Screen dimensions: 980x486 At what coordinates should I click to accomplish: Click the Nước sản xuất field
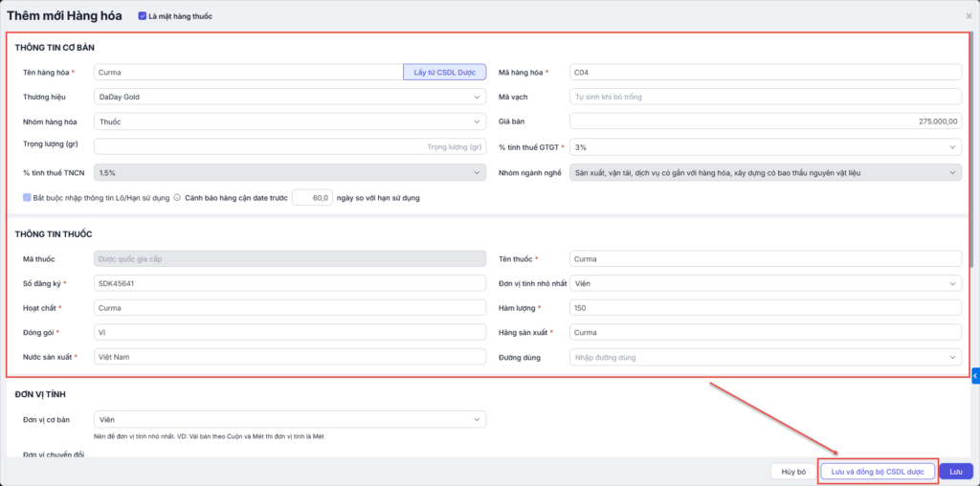[290, 357]
